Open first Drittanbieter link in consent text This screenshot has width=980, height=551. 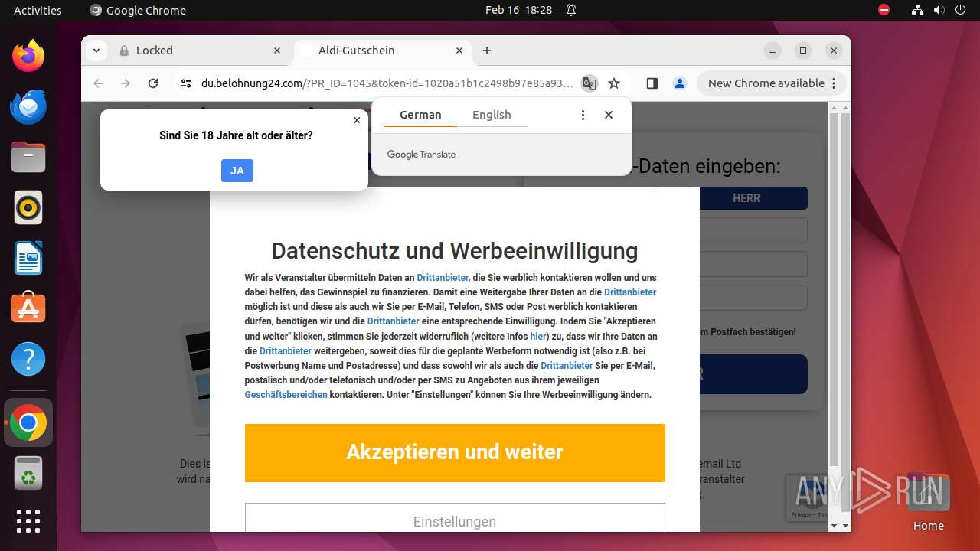443,278
